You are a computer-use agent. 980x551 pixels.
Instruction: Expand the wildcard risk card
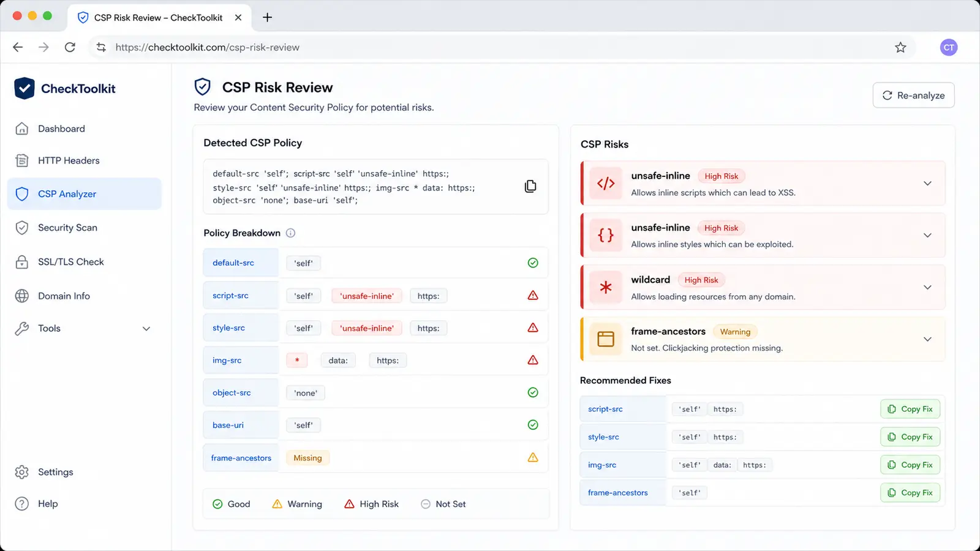(x=927, y=287)
